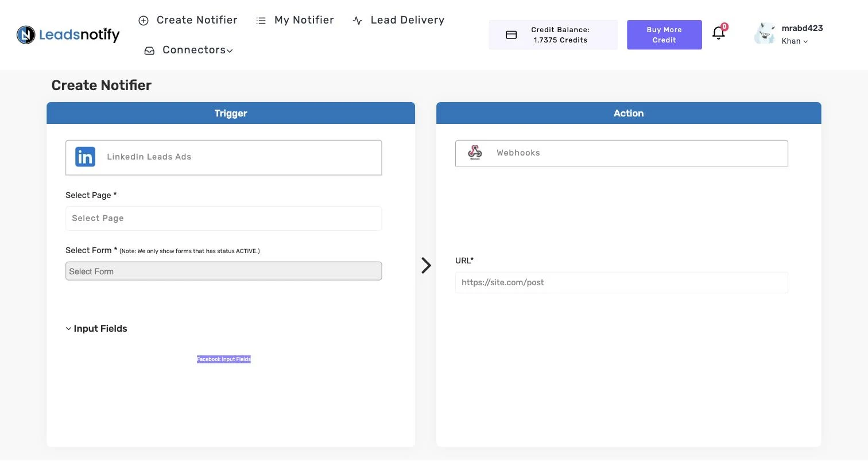Collapse the Input Fields section
Screen dimensions: 868x462
96,328
